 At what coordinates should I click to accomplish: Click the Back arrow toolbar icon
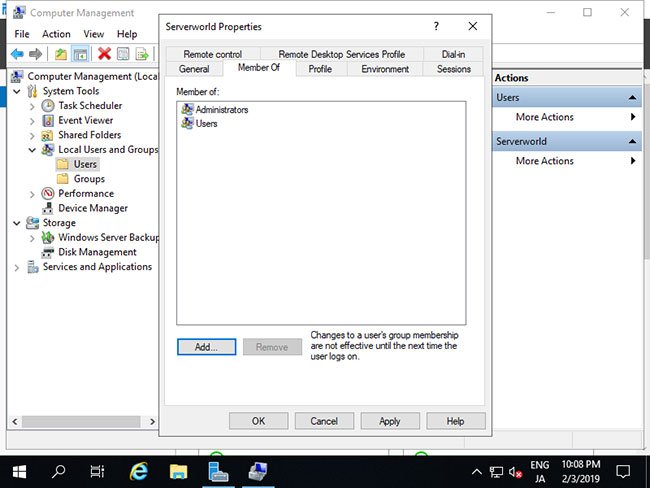(x=17, y=54)
